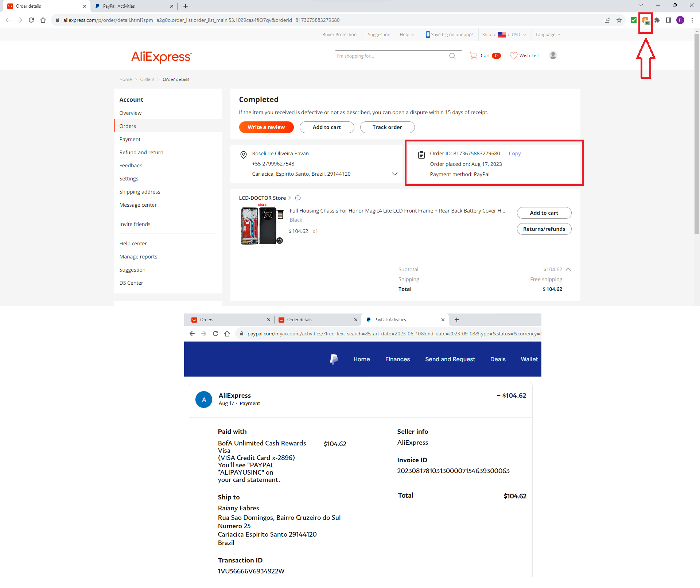Screen dimensions: 700x588
Task: Click the Write a review button
Action: [266, 127]
